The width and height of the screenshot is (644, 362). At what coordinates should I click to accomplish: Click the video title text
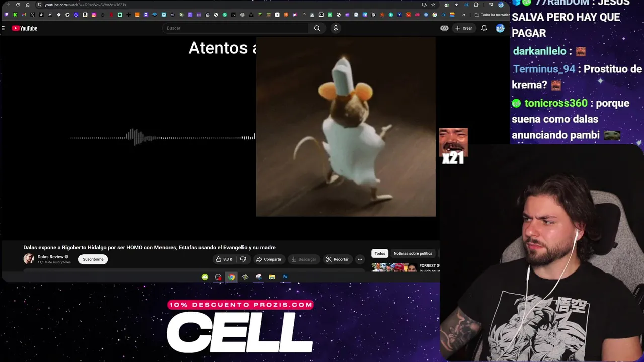point(149,247)
